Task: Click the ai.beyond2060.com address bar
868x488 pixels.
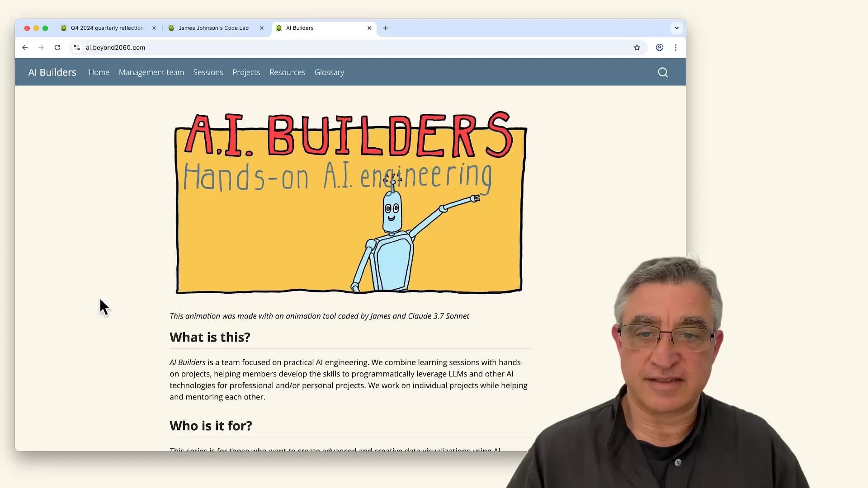Action: 316,47
